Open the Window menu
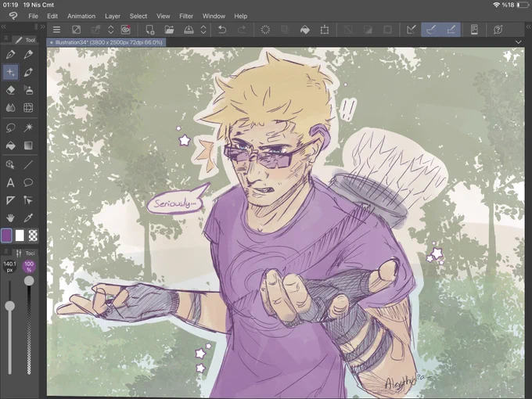Image resolution: width=532 pixels, height=399 pixels. point(214,16)
